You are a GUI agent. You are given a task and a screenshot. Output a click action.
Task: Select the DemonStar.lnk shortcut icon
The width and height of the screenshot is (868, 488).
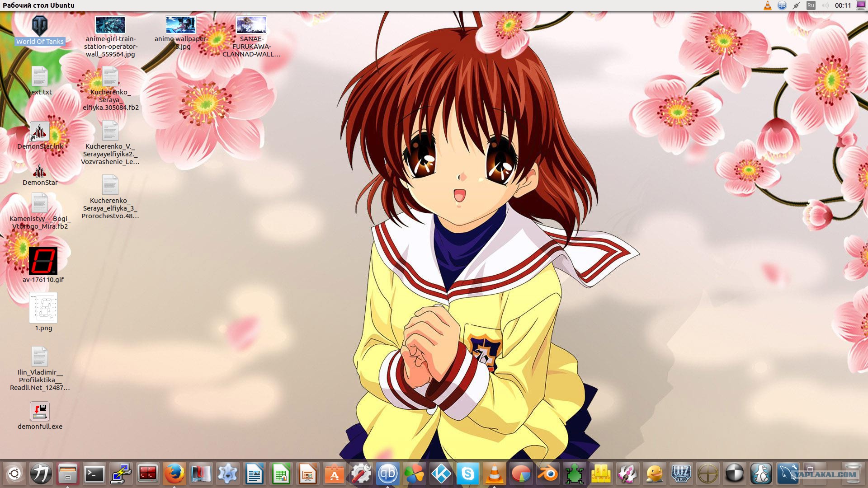(40, 131)
